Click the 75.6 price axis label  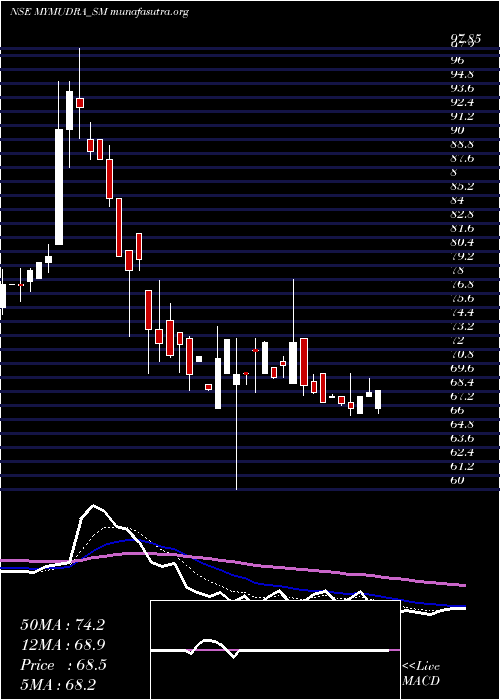coord(462,298)
